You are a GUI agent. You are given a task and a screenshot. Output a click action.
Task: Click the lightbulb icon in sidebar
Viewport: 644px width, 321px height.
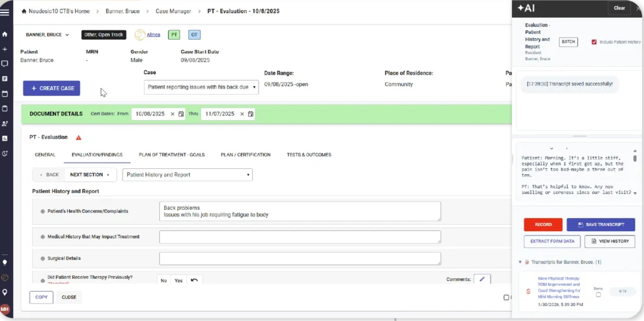[5, 263]
